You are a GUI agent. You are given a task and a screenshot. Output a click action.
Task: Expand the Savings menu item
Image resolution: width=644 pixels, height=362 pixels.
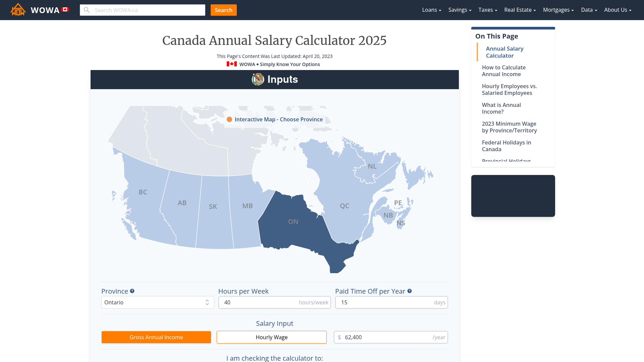459,10
